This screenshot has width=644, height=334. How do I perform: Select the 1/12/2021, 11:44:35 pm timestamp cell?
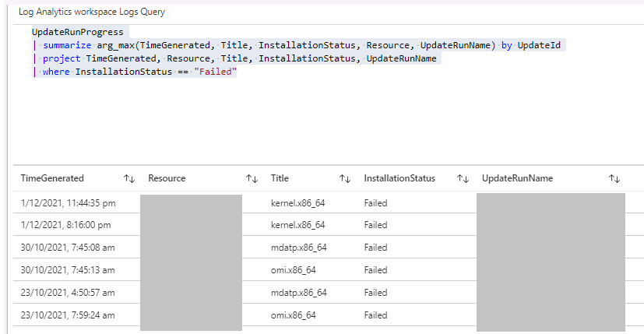(x=69, y=203)
